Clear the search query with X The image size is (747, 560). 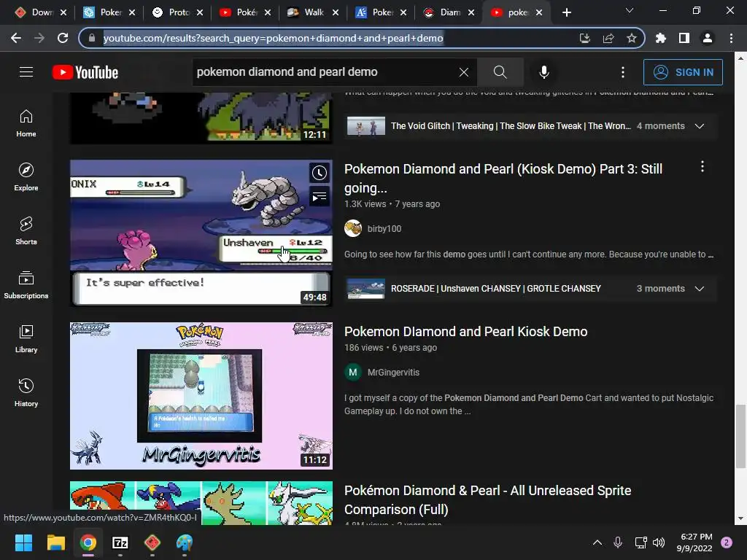[x=463, y=72]
